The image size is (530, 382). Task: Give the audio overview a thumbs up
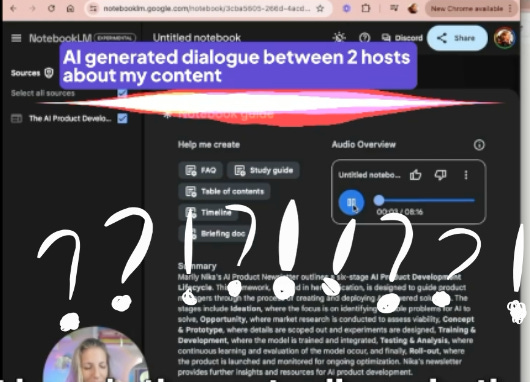[x=415, y=175]
